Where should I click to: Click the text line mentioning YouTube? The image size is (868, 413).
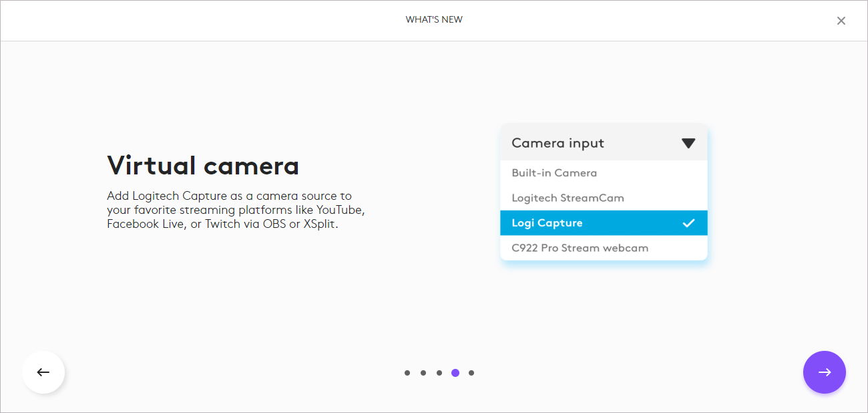pos(236,210)
